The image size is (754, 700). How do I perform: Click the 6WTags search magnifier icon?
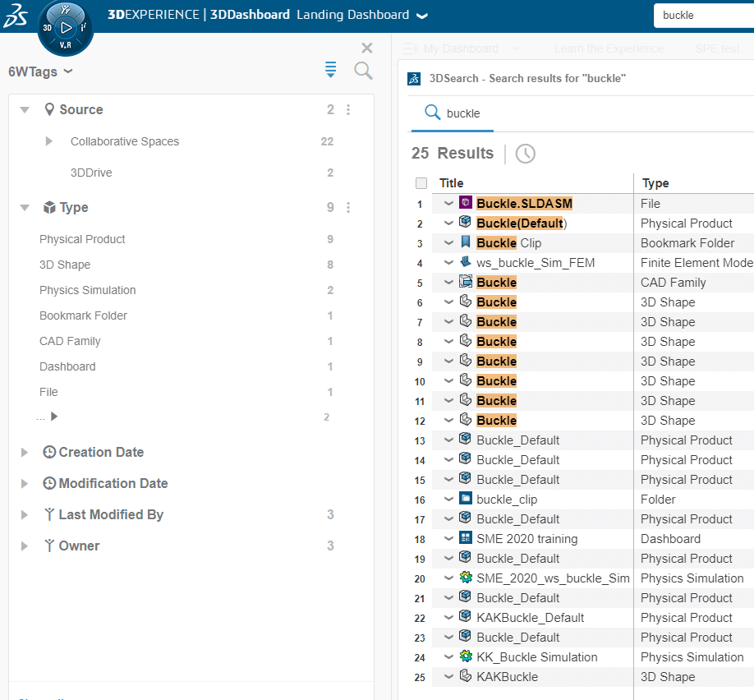click(x=363, y=71)
